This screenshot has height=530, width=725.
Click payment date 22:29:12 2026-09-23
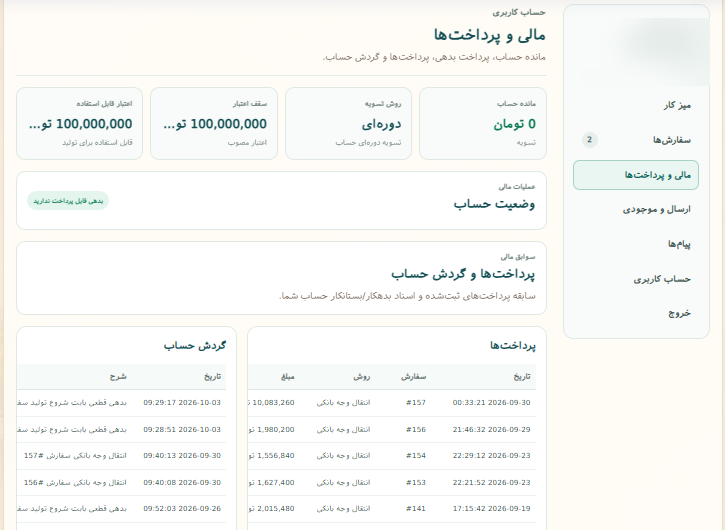[x=492, y=456]
